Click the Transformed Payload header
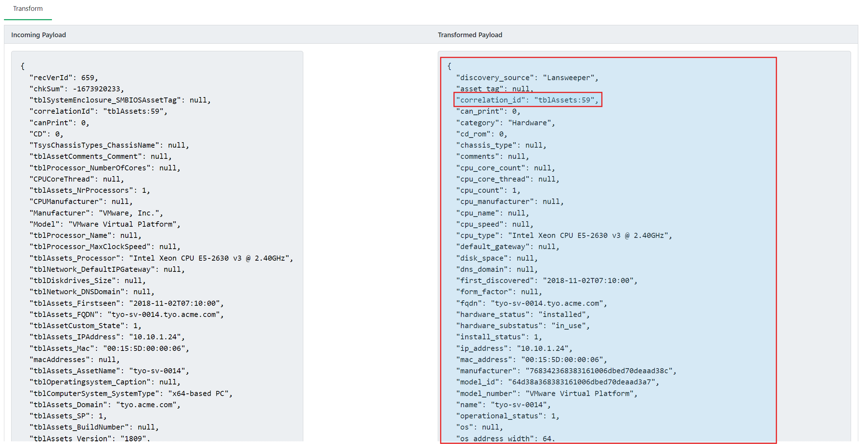The height and width of the screenshot is (444, 868). click(x=470, y=35)
